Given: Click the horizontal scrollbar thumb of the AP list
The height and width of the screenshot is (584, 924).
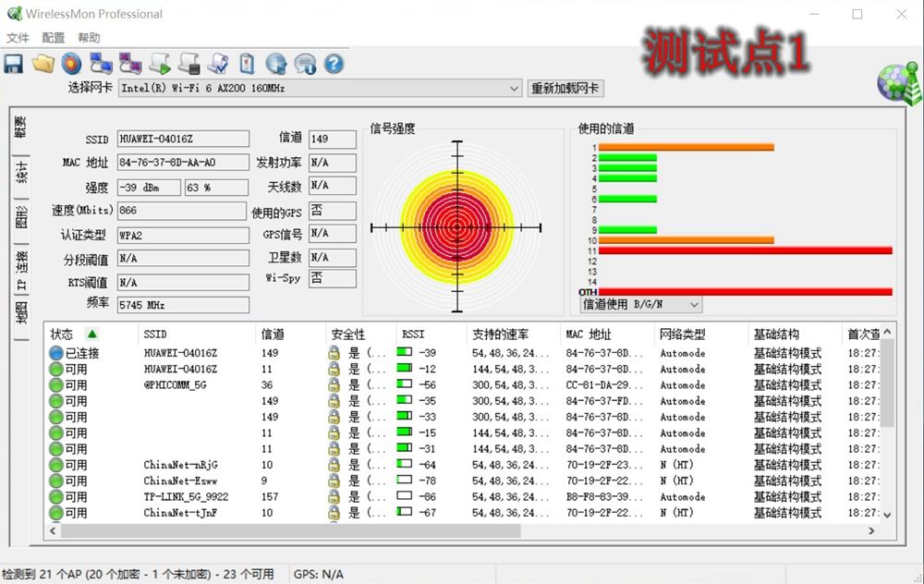Looking at the screenshot, I should click(x=291, y=530).
